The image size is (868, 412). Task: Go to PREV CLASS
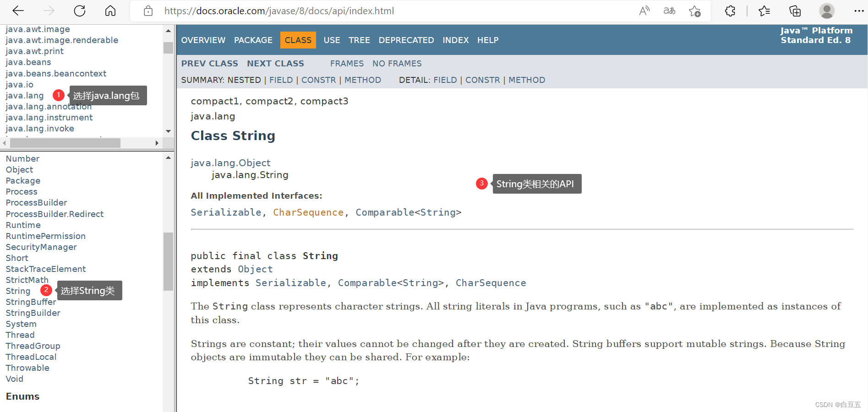point(210,64)
